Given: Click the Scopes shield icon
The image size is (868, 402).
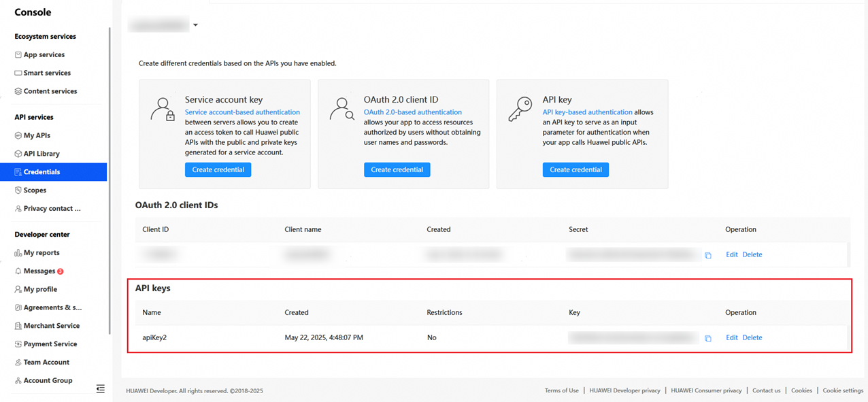Looking at the screenshot, I should pos(18,190).
